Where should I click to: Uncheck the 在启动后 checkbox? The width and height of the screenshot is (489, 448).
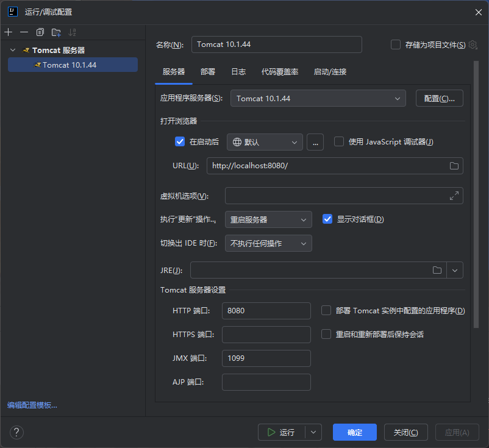180,142
